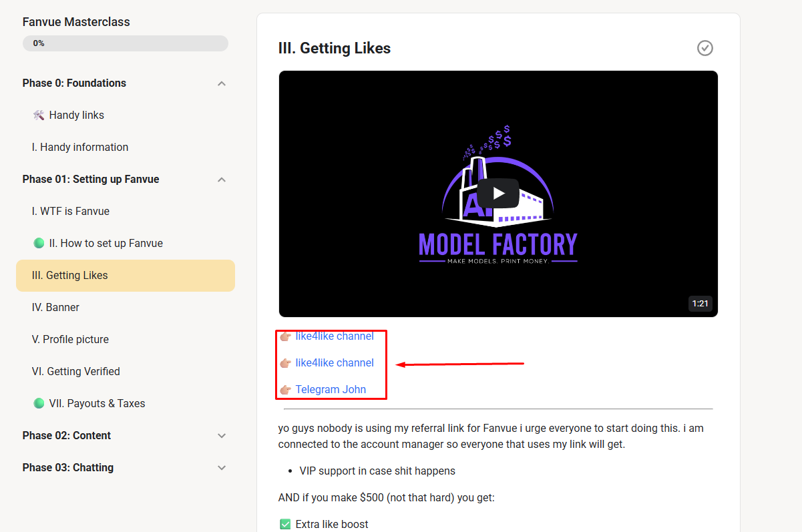This screenshot has height=532, width=802.
Task: Navigate to VI. Getting Verified lesson
Action: pos(76,372)
